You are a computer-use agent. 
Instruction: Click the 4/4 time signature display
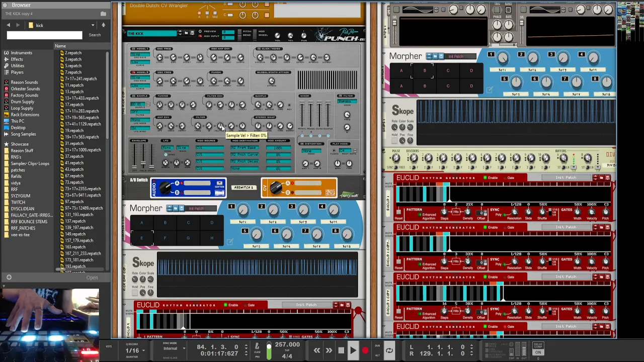(x=287, y=356)
